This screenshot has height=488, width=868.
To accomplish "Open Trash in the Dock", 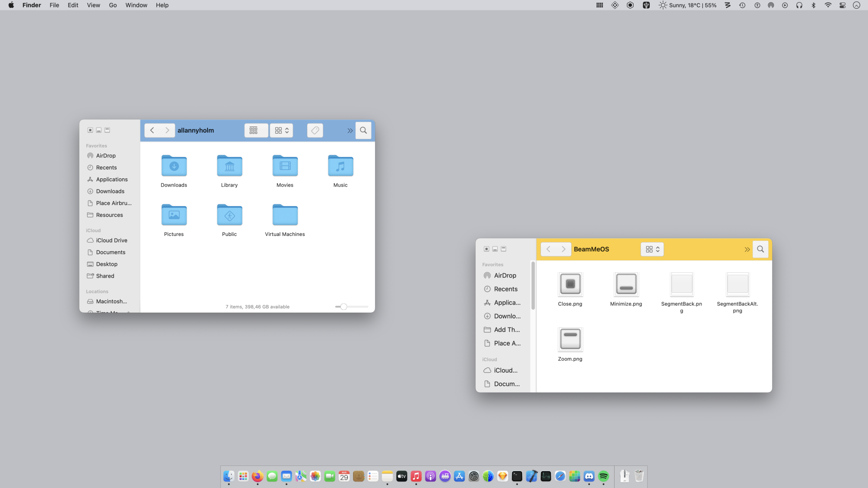I will pyautogui.click(x=639, y=476).
